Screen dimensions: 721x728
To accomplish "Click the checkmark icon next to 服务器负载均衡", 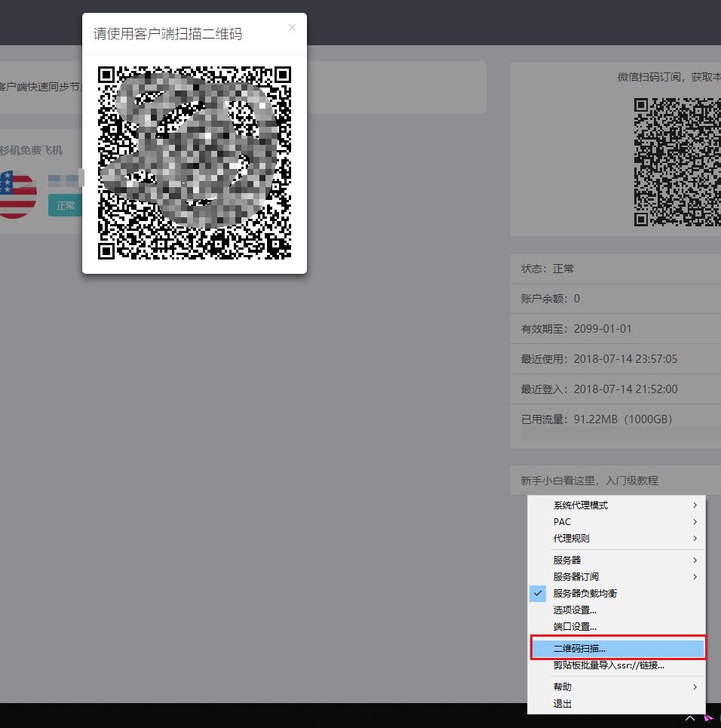I will pyautogui.click(x=538, y=594).
